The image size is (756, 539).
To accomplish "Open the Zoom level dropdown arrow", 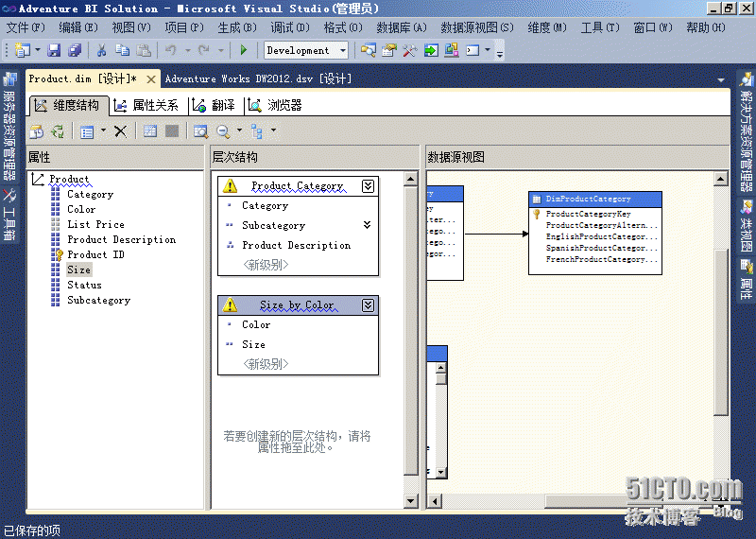I will [x=240, y=130].
